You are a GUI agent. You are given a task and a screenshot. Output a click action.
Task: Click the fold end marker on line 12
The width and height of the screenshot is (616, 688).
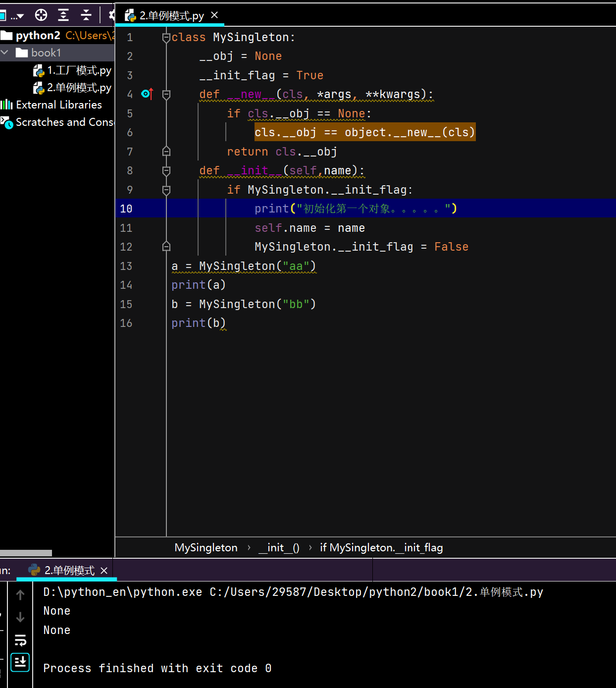[166, 247]
